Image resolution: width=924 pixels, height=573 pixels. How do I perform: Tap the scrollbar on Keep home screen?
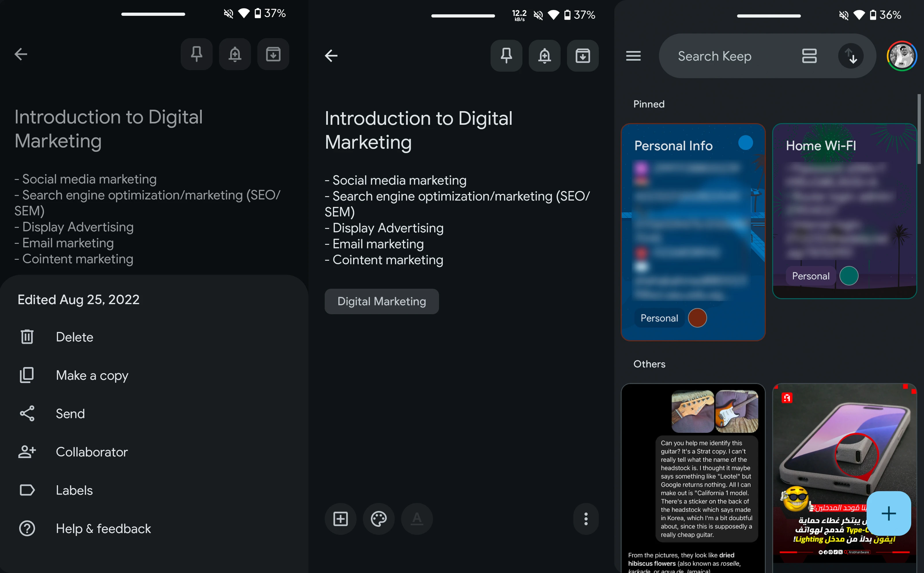(x=919, y=129)
